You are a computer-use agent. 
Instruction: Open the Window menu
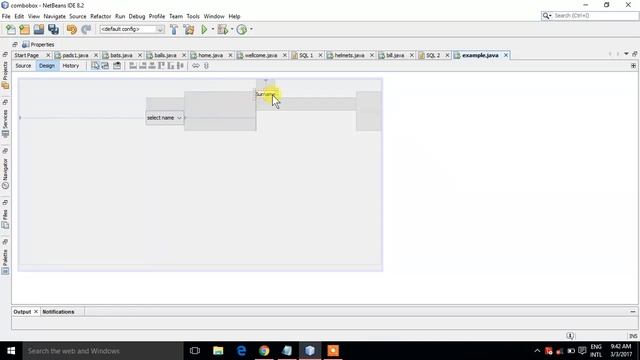[214, 16]
